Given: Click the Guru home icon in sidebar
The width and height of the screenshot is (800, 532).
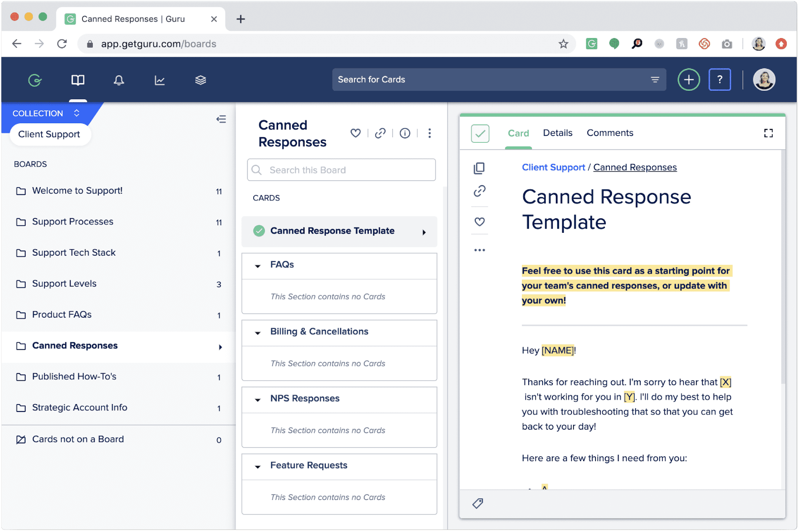Looking at the screenshot, I should tap(34, 80).
